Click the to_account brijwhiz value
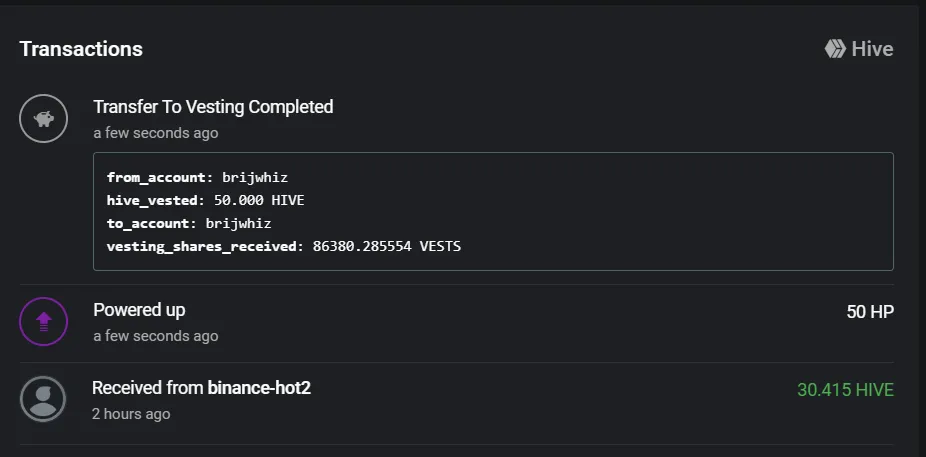This screenshot has height=457, width=926. click(x=239, y=223)
